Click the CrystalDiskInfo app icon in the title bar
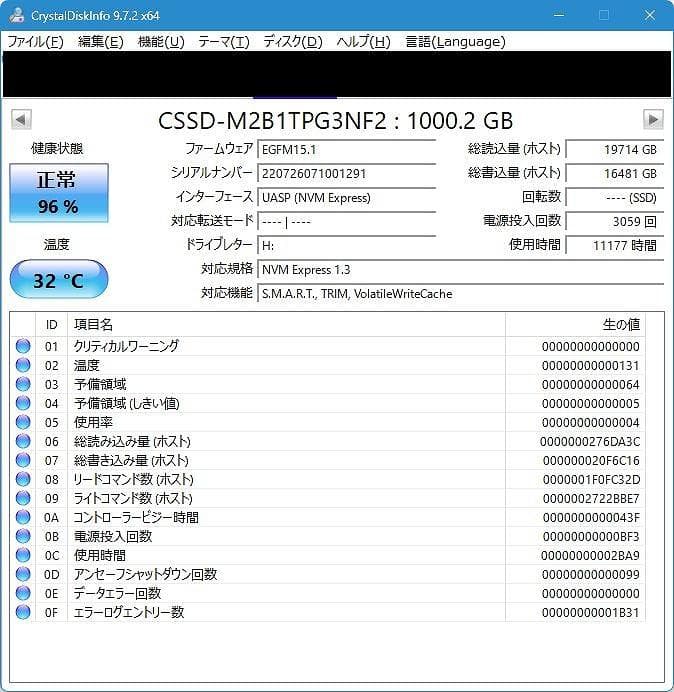 [16, 15]
